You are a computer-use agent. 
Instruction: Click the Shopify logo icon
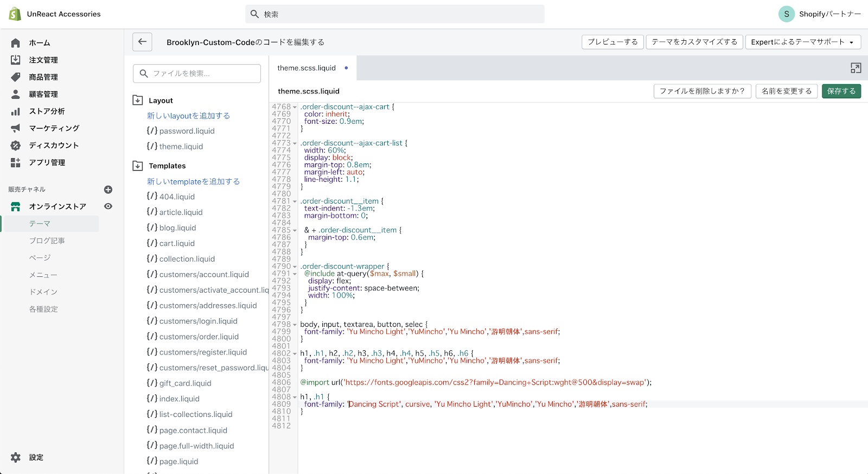pos(15,14)
